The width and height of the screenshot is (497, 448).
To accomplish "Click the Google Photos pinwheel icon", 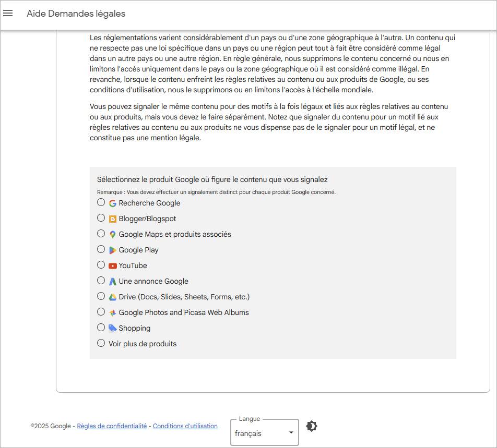I will (112, 313).
